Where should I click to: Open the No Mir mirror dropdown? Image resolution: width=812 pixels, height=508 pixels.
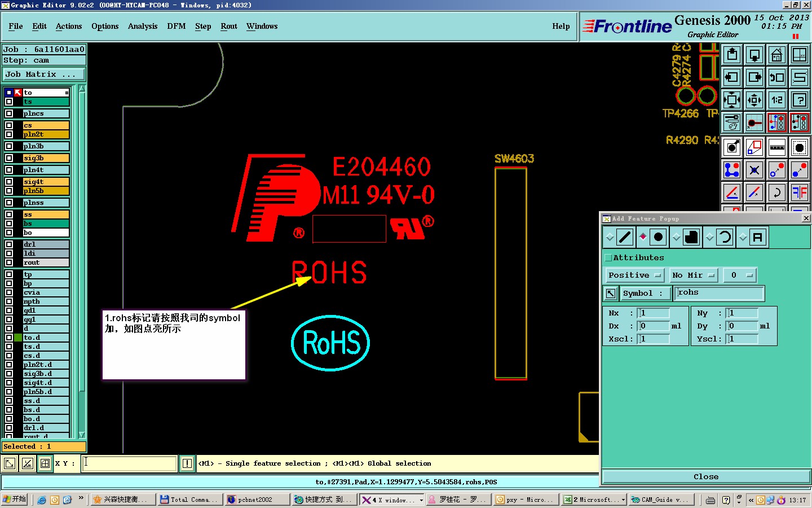point(694,275)
